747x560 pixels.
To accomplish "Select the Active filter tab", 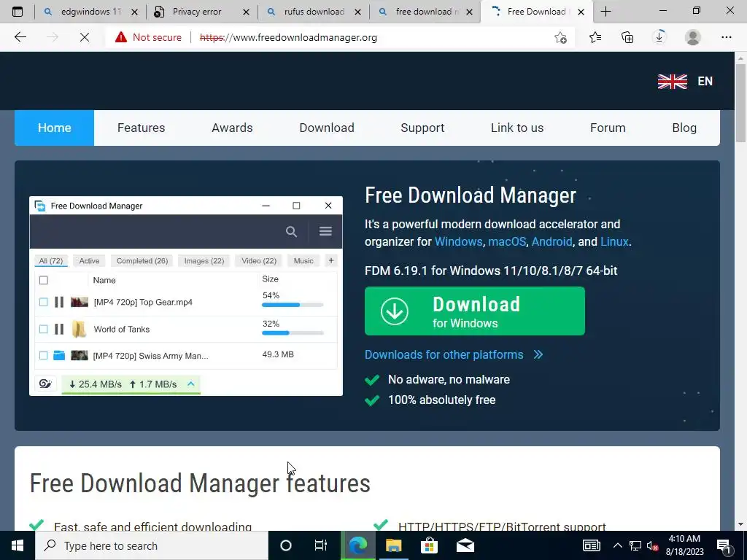I will (89, 261).
